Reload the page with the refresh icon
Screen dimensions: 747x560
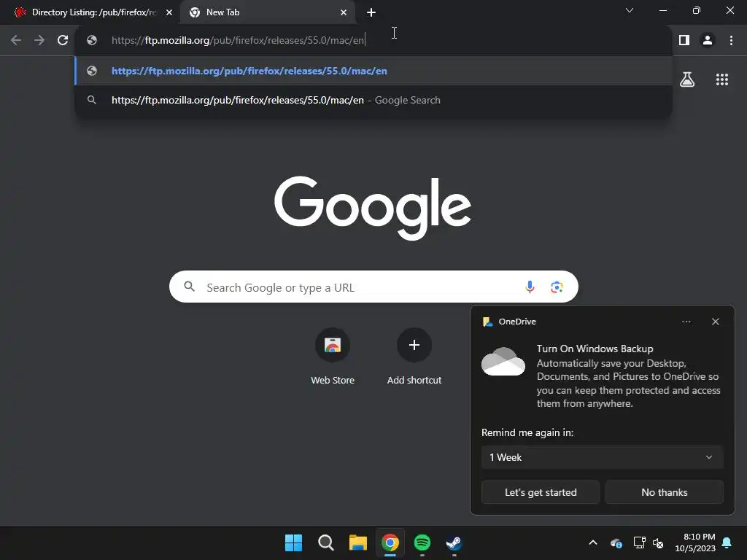63,40
